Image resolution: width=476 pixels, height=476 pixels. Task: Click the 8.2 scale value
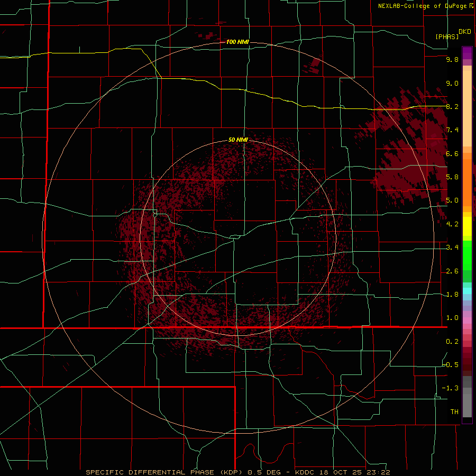(x=452, y=106)
